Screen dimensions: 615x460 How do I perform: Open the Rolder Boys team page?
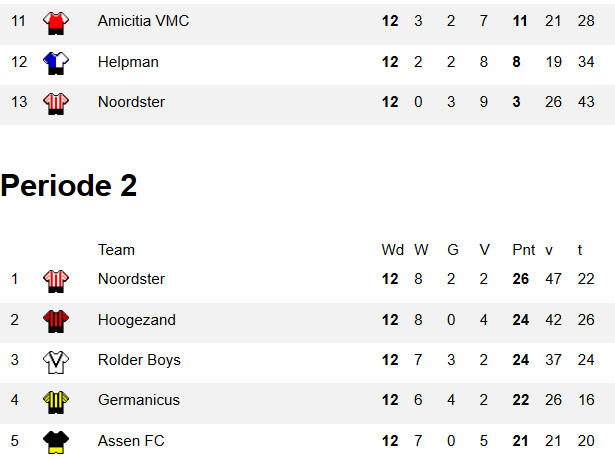tap(139, 360)
